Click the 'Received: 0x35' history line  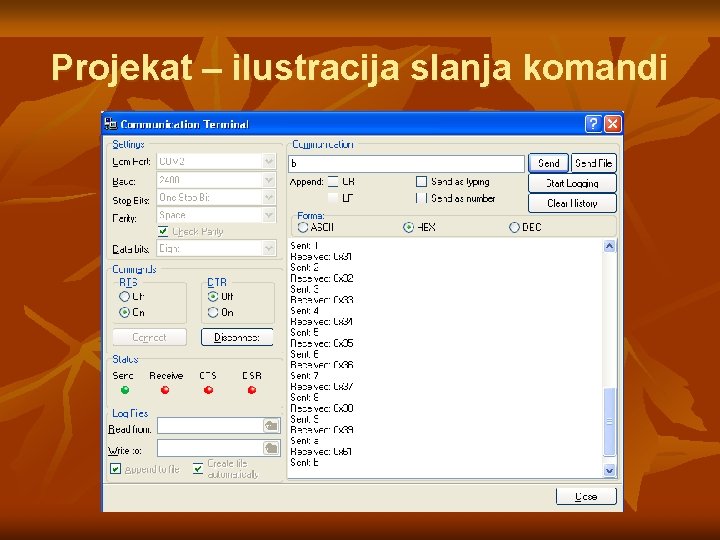(322, 343)
